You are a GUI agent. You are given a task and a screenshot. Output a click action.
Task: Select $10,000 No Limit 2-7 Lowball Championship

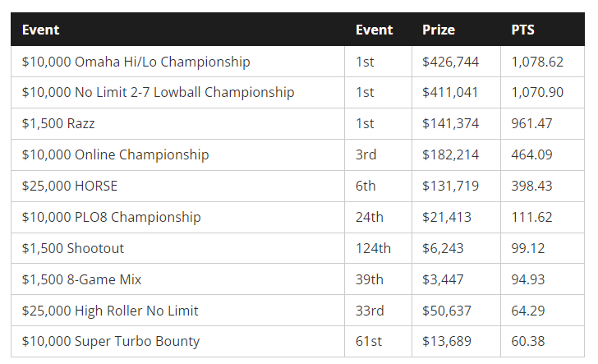point(158,93)
